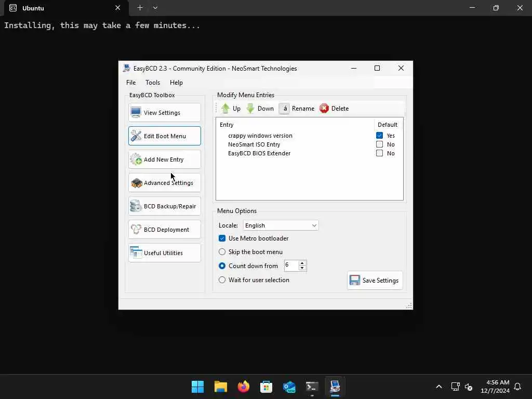The image size is (532, 399).
Task: Show hidden system tray icons
Action: [x=438, y=387]
